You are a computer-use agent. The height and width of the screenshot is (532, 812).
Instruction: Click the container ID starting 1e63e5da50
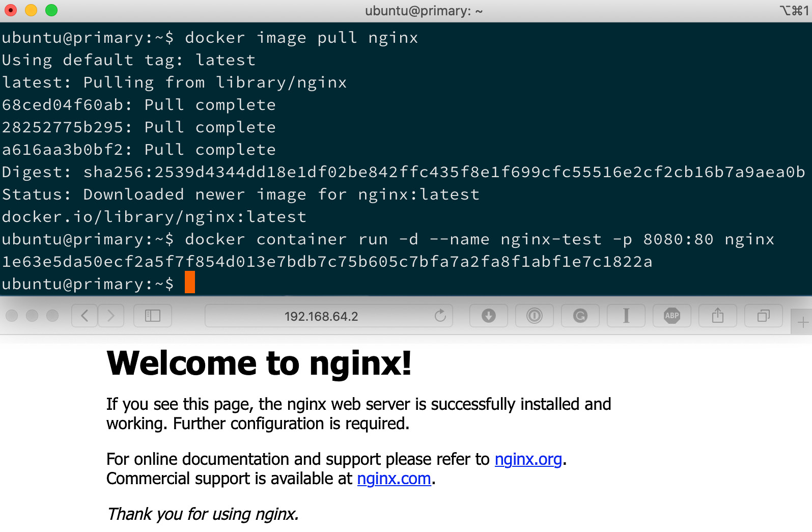pyautogui.click(x=327, y=262)
